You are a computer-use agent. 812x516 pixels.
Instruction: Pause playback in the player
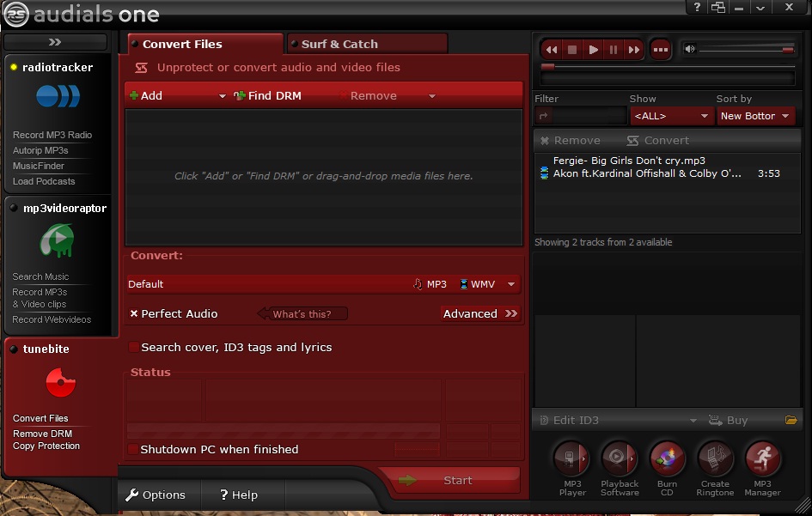click(x=614, y=50)
